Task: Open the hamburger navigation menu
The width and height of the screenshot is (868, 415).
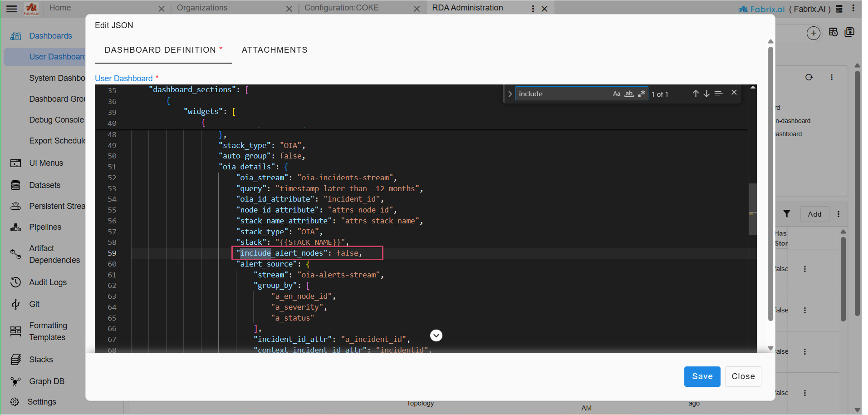Action: pos(11,8)
